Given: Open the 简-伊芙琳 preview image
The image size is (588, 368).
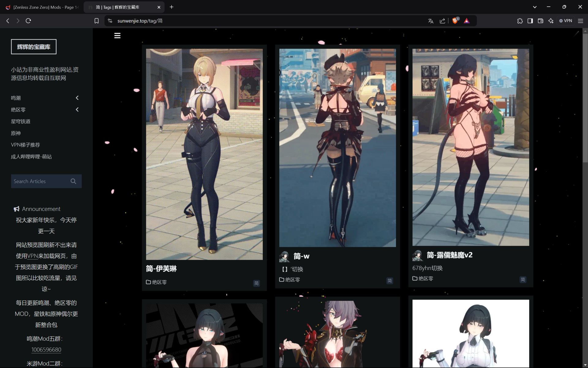Looking at the screenshot, I should point(204,154).
